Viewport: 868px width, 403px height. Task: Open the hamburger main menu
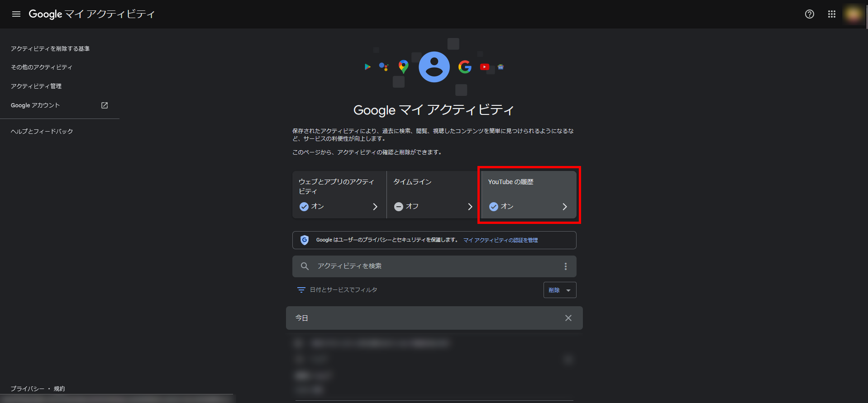pyautogui.click(x=16, y=14)
